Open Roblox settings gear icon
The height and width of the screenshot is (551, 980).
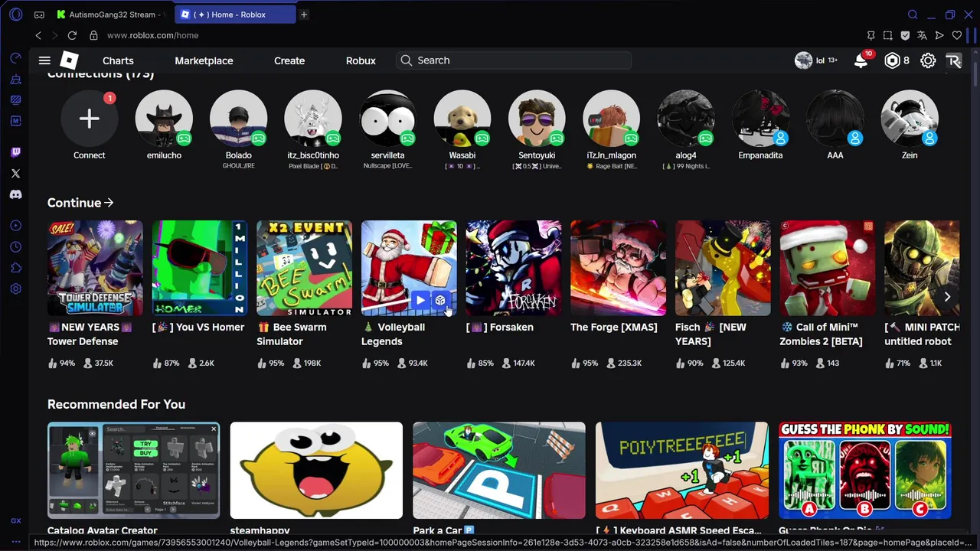928,60
